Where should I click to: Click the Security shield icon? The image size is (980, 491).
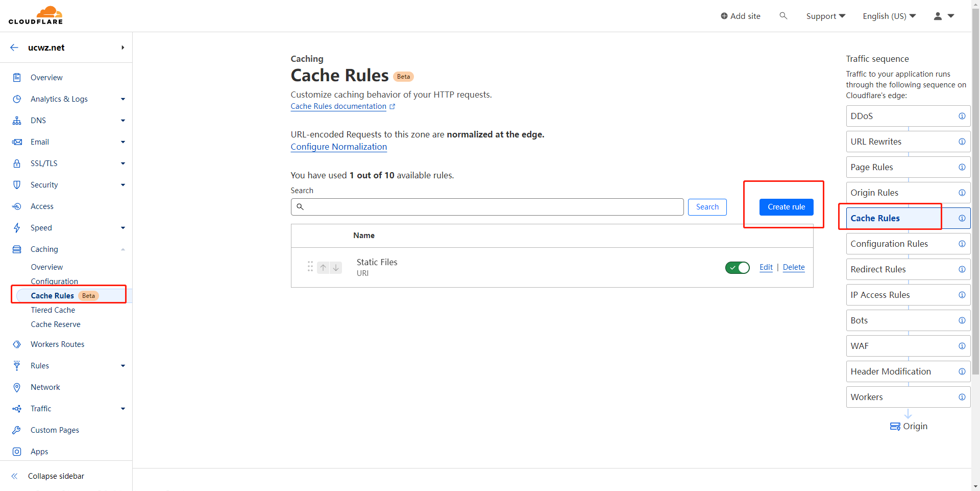tap(17, 185)
